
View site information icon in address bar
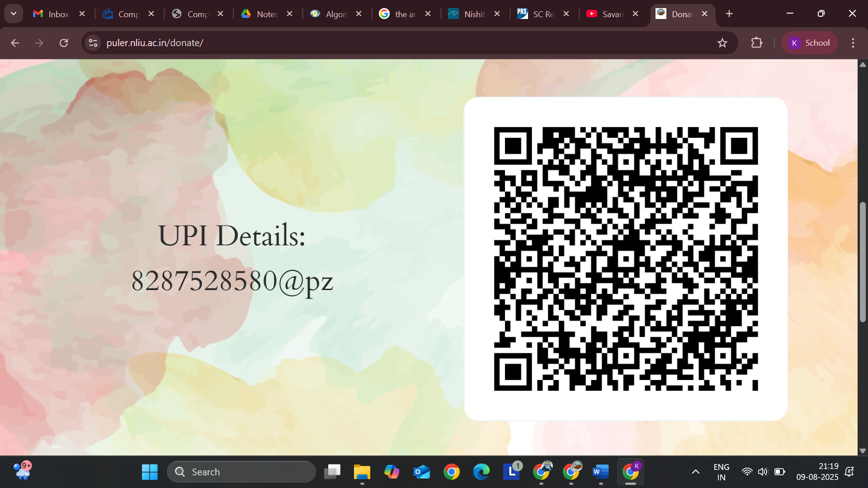point(93,43)
